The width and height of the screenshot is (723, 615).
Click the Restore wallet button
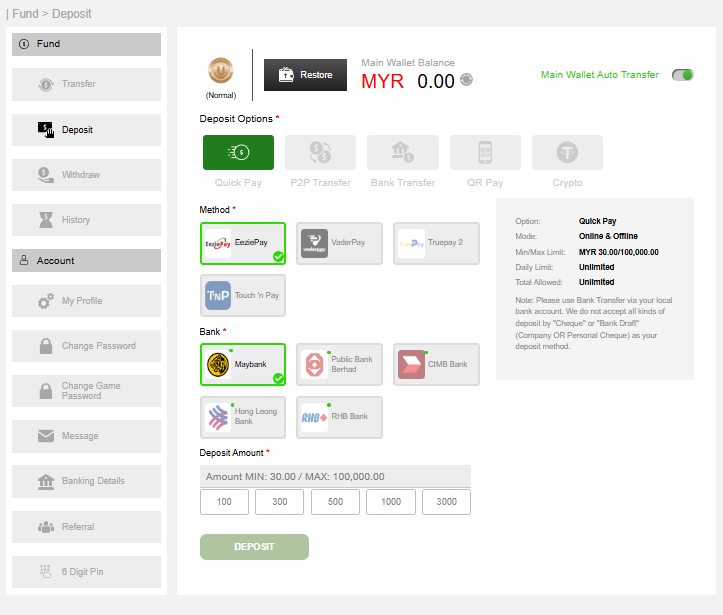point(305,75)
